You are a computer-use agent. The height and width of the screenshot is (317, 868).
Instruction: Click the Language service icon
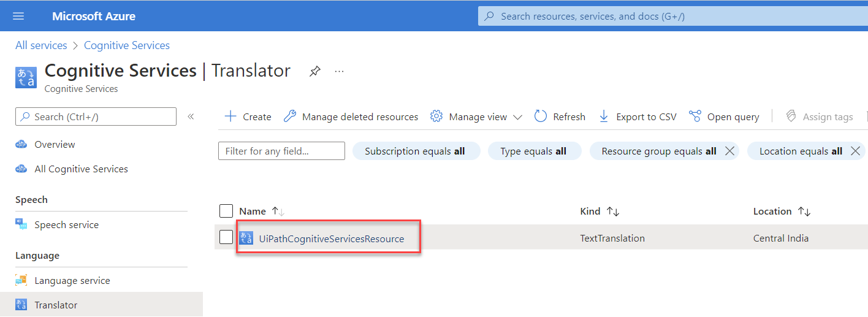click(21, 280)
